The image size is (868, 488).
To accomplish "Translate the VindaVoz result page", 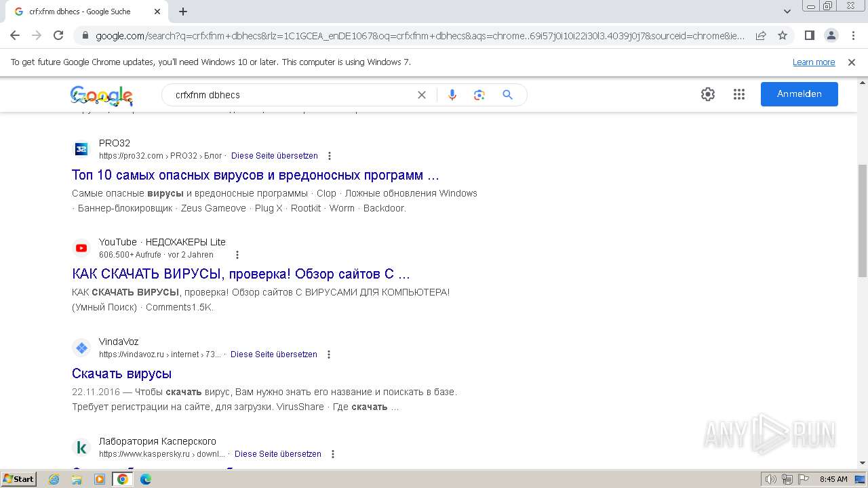I will [x=274, y=354].
